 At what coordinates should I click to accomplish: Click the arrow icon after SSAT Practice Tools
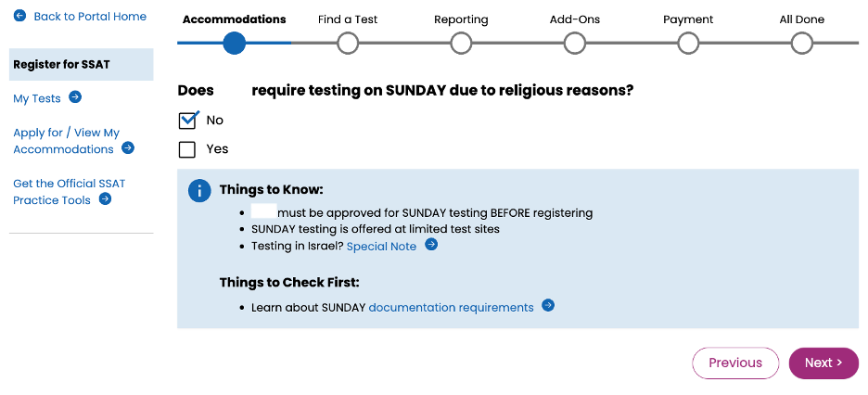pyautogui.click(x=105, y=198)
